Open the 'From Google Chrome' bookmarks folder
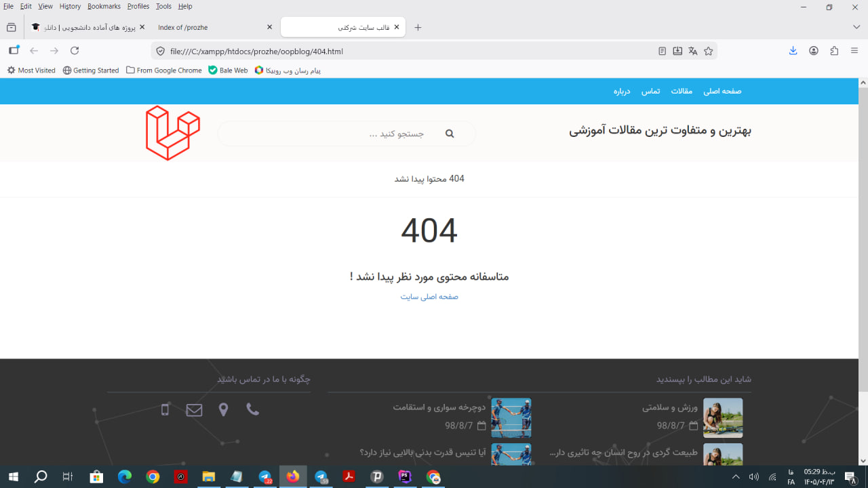 tap(164, 70)
